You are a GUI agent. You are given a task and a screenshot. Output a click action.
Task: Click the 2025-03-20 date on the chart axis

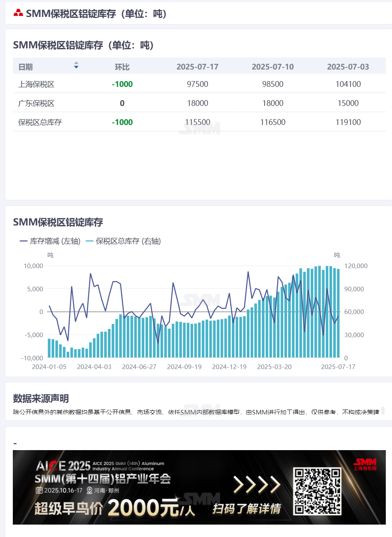click(x=275, y=367)
